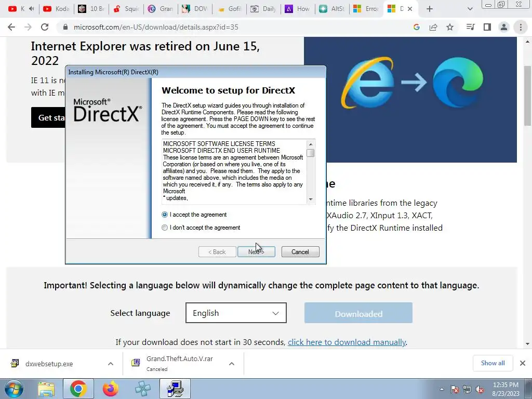Open the dxwebsetup.exe download item
Screen dimensions: 532x399
(49, 364)
